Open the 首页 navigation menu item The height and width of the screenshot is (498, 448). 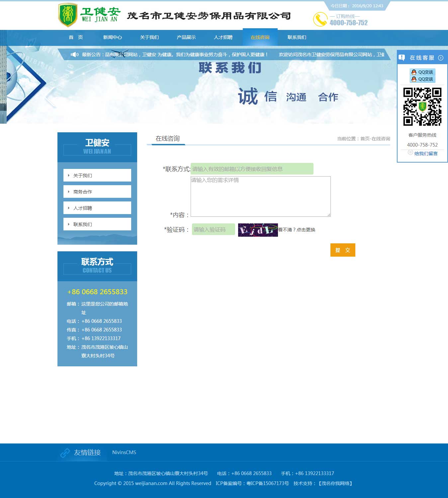click(x=76, y=37)
